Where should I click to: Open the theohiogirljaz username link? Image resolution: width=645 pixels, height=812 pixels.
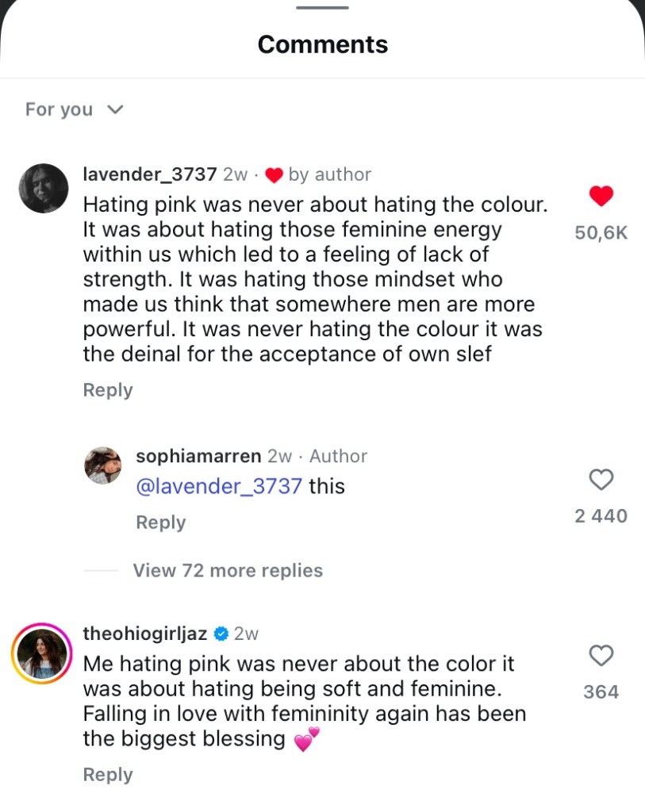tap(145, 634)
